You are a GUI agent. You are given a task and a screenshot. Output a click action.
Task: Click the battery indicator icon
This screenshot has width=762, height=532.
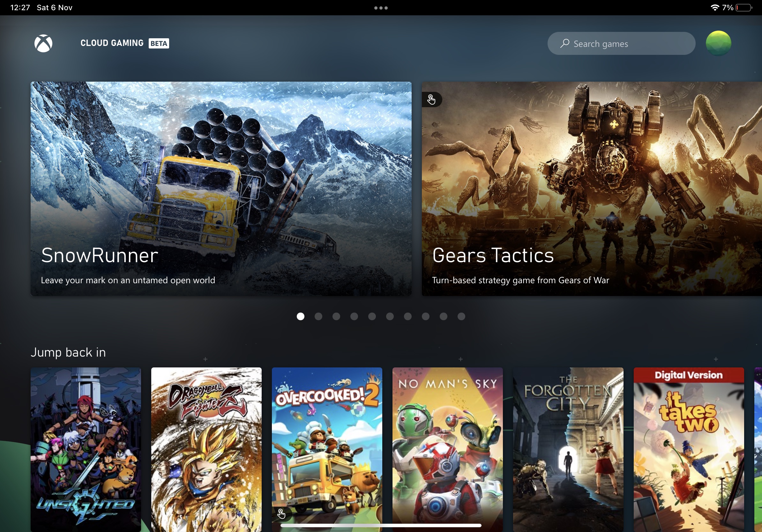pos(749,7)
